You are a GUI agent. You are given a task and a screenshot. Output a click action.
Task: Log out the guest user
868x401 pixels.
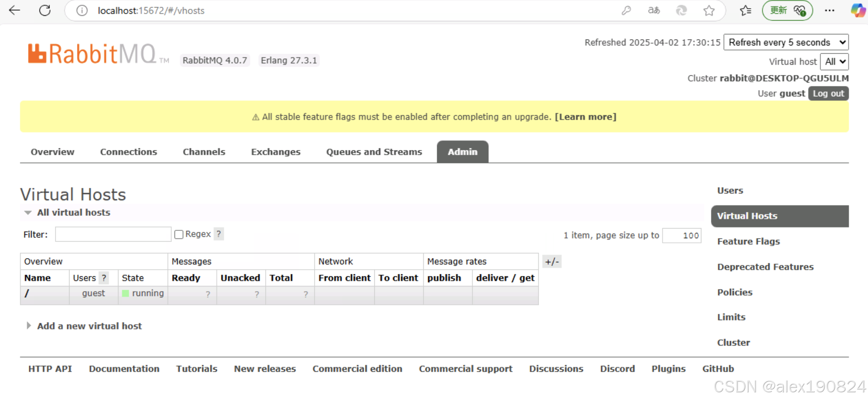tap(828, 94)
